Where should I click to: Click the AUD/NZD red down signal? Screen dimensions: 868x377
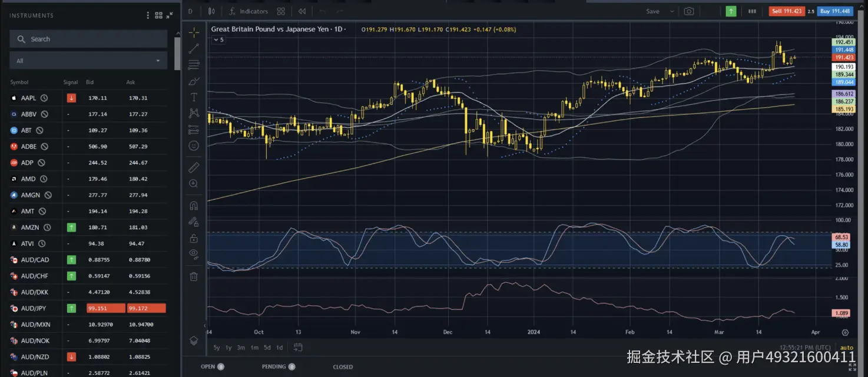(x=71, y=356)
